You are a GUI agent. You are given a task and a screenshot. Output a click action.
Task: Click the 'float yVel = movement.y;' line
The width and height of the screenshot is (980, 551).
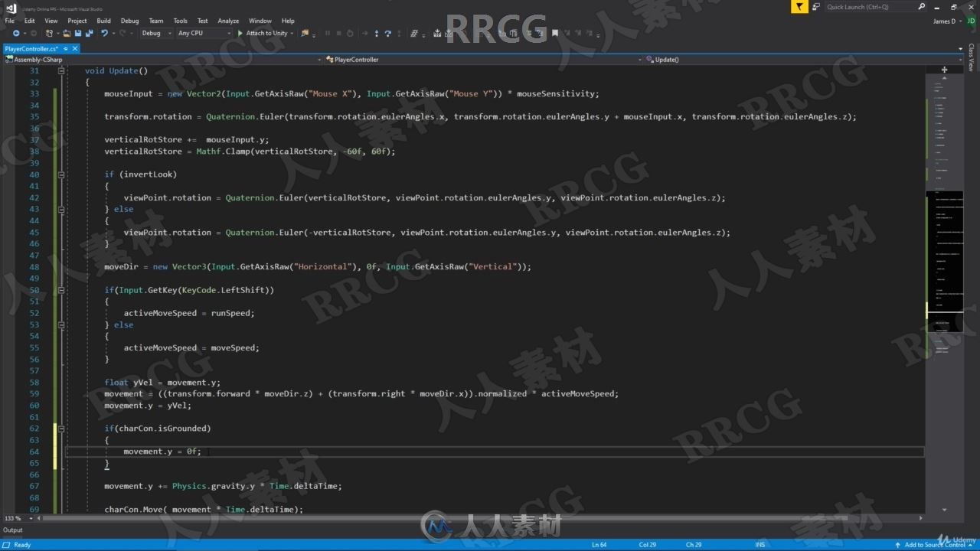pyautogui.click(x=162, y=382)
